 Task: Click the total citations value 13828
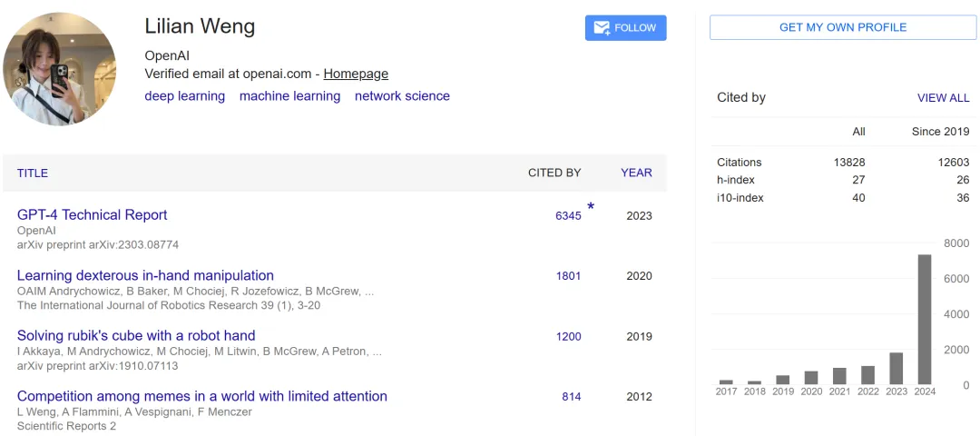[848, 162]
